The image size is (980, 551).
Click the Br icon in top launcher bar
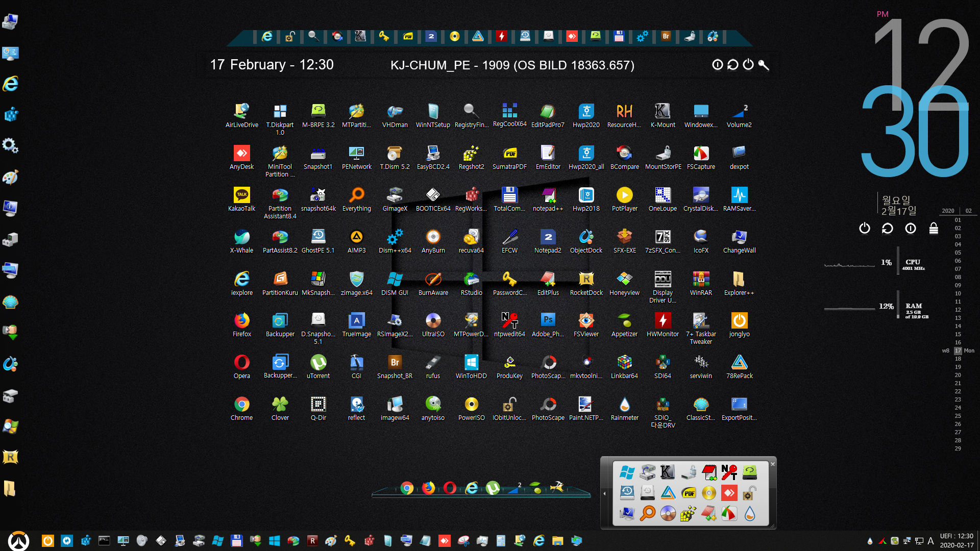pos(666,36)
